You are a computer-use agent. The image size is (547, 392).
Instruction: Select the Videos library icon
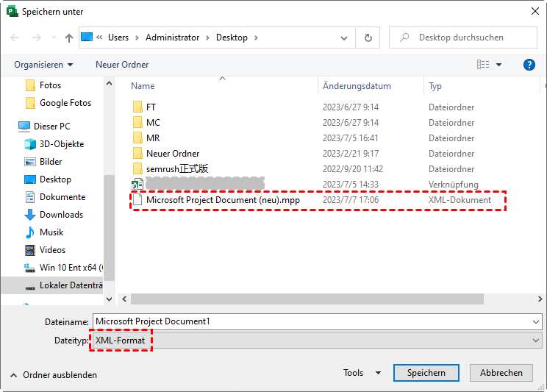30,250
